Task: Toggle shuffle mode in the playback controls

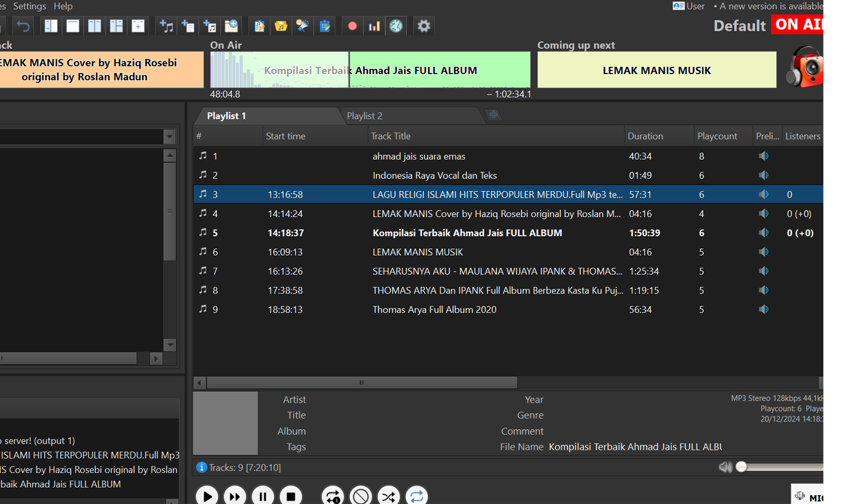Action: point(388,496)
